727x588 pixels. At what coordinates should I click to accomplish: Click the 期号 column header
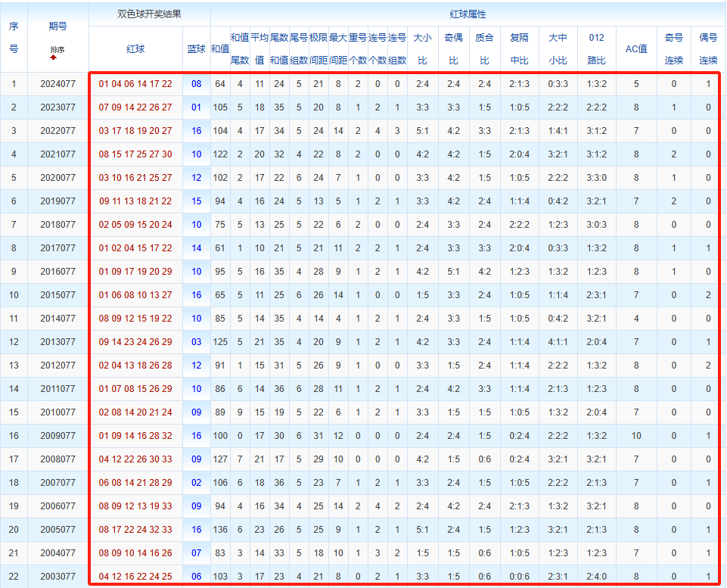point(58,26)
